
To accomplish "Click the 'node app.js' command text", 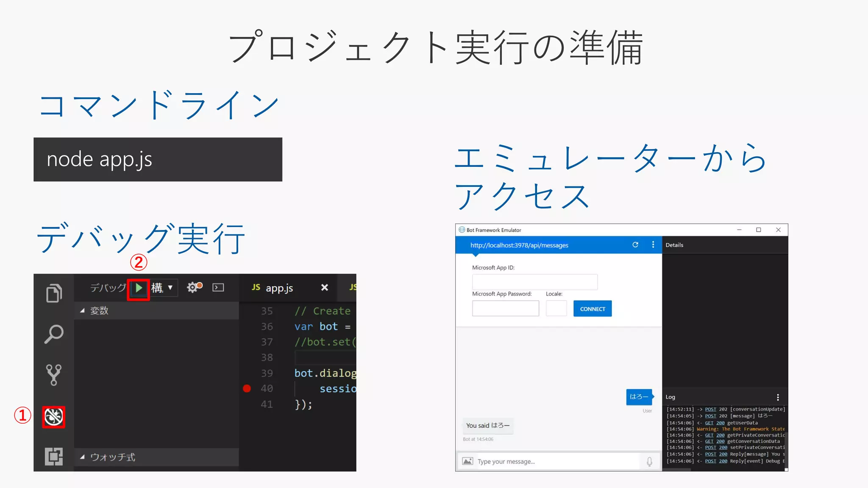I will [100, 160].
